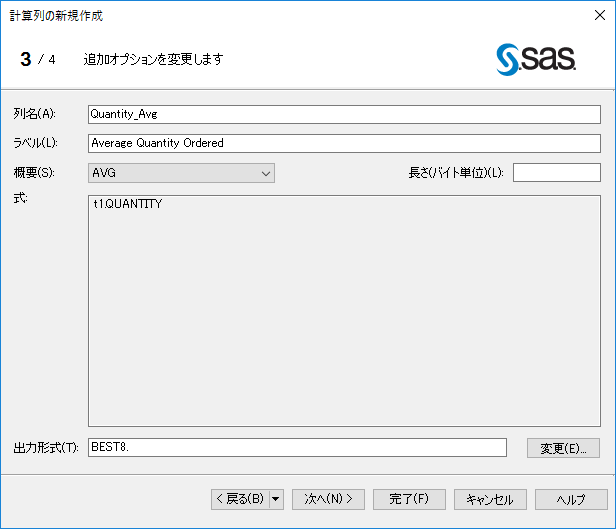The width and height of the screenshot is (616, 529).
Task: Finish the wizard with 完了(F)
Action: coord(409,499)
